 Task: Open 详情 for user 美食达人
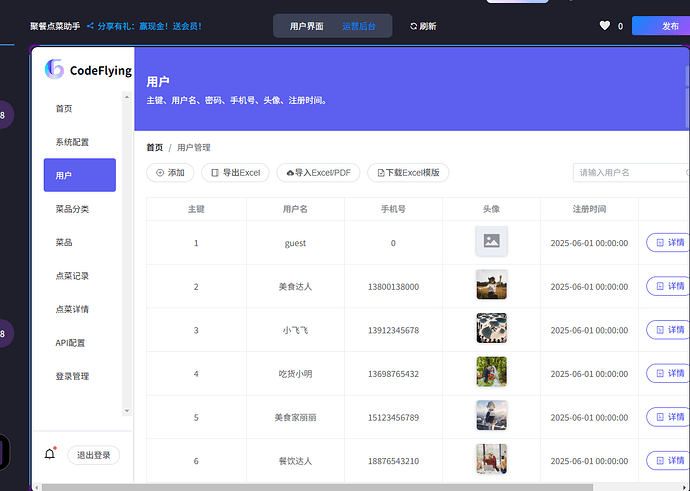[x=668, y=286]
